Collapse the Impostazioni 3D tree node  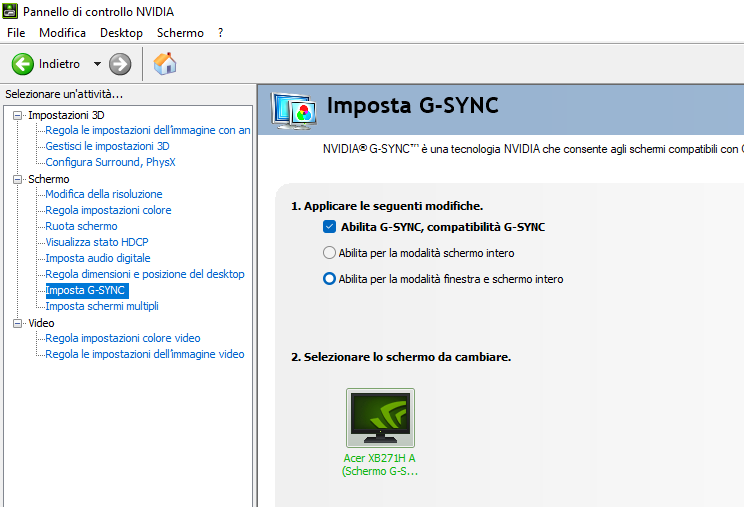(x=18, y=115)
